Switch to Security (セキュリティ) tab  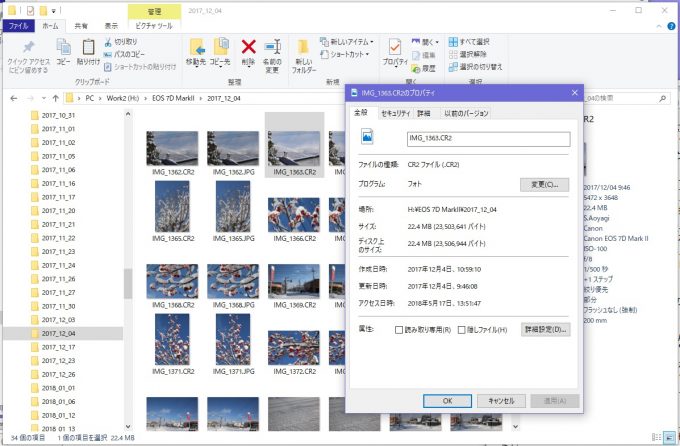pyautogui.click(x=395, y=113)
